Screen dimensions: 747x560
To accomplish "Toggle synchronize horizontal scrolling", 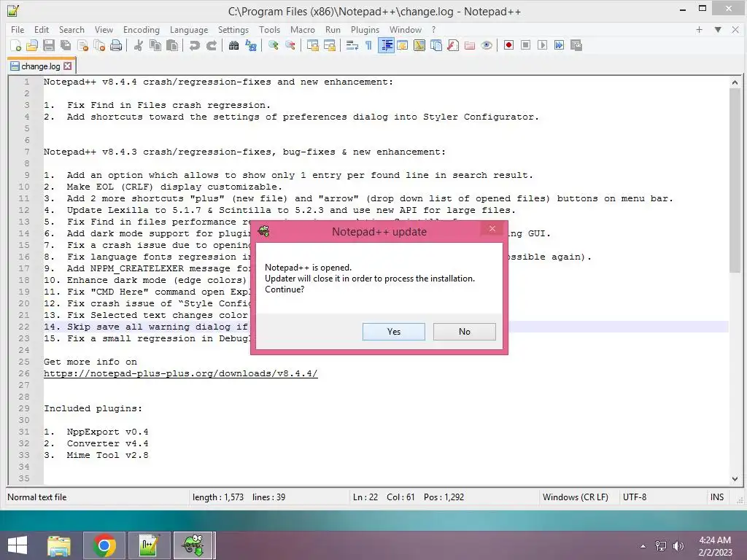I will [329, 45].
